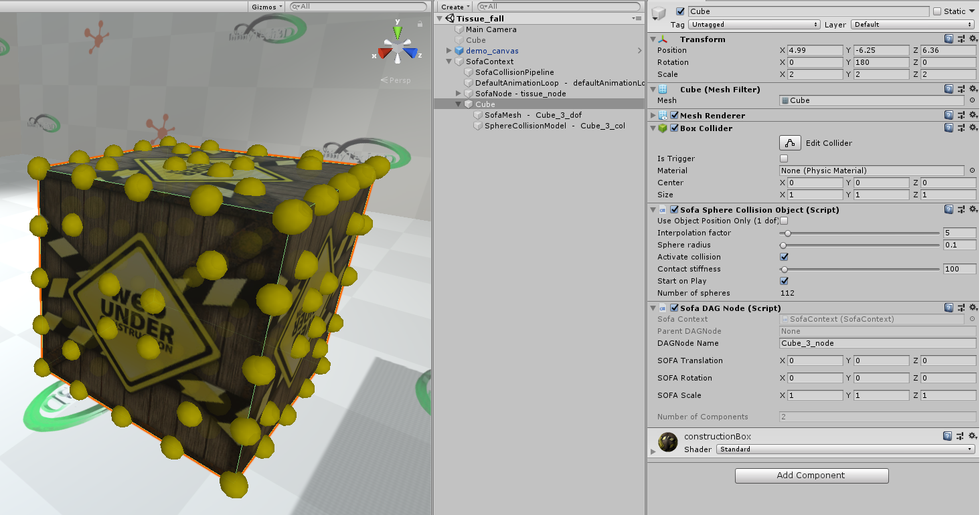Disable the Activate collision checkbox
The image size is (980, 515).
pos(784,257)
